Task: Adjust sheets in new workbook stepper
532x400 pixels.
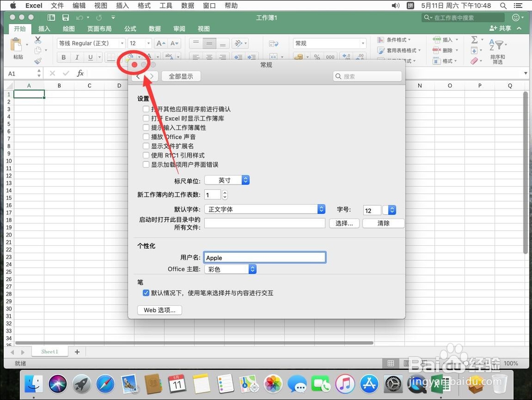Action: [x=225, y=195]
